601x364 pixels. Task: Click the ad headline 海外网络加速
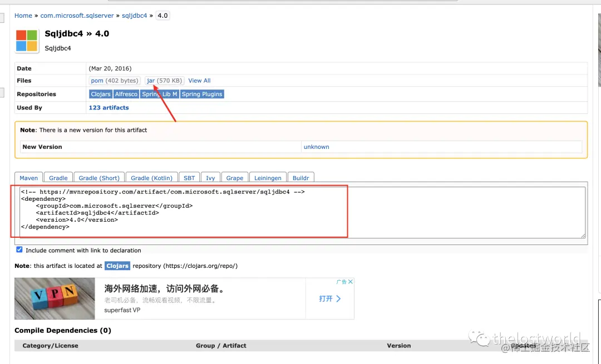tap(164, 288)
